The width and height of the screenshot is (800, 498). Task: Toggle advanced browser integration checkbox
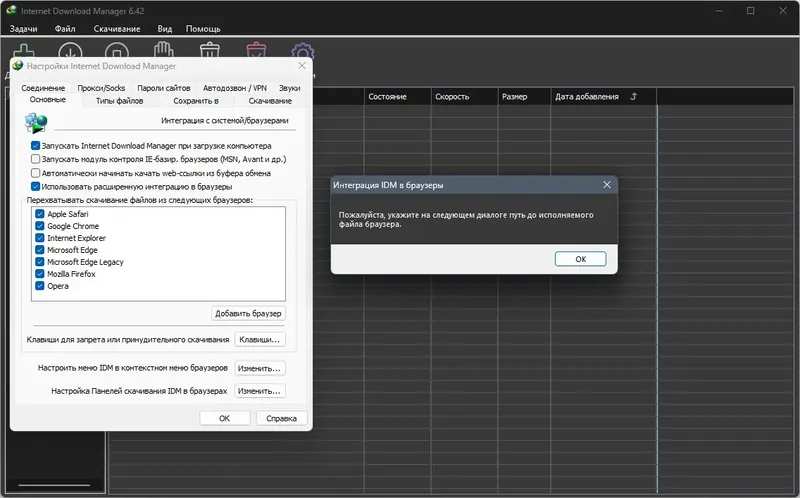(x=36, y=186)
